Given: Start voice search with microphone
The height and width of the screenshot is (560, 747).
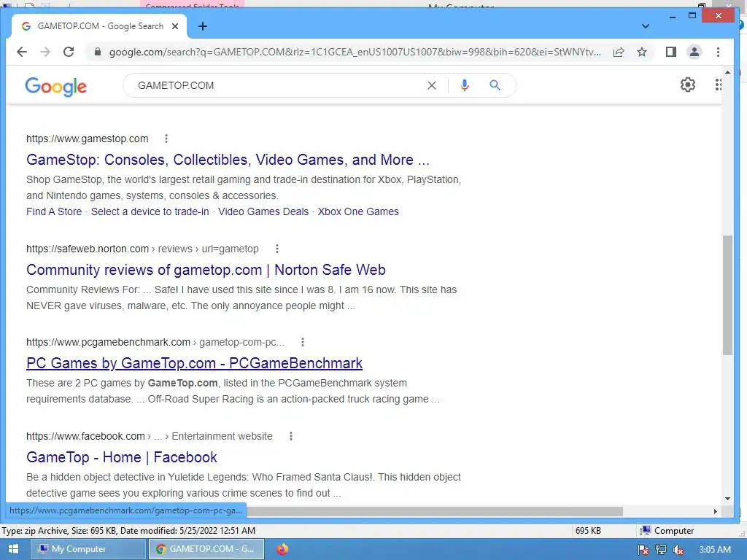Looking at the screenshot, I should (465, 85).
